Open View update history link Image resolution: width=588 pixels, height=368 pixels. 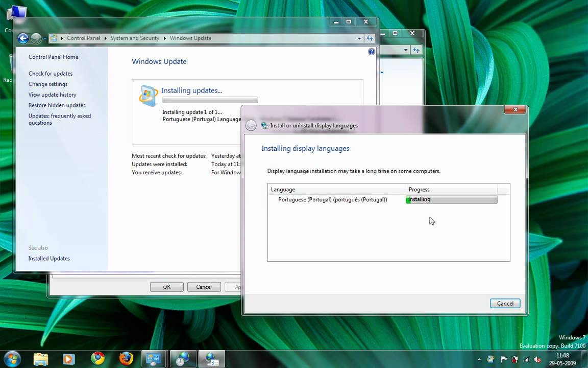tap(52, 95)
